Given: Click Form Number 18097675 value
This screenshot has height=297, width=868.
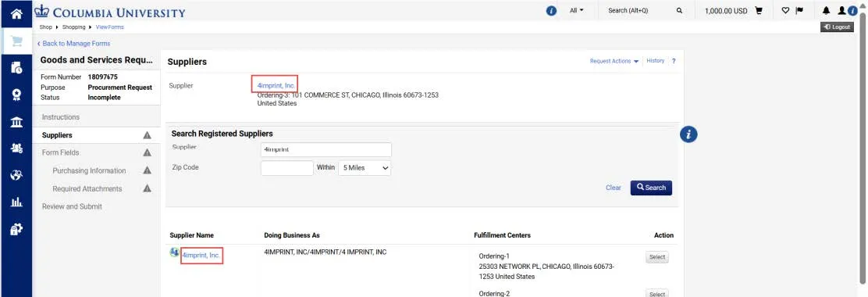Looking at the screenshot, I should click(102, 77).
